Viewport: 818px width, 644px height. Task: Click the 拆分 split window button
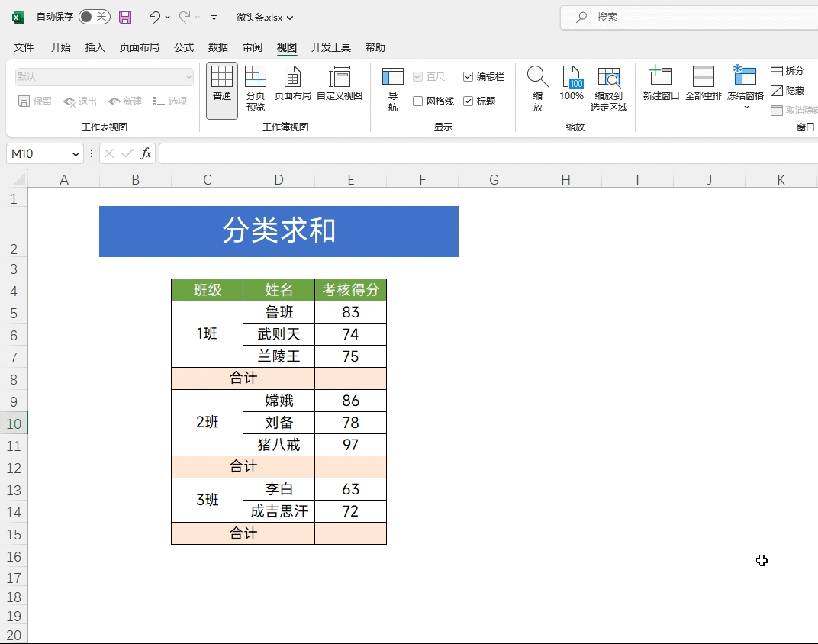[x=787, y=71]
